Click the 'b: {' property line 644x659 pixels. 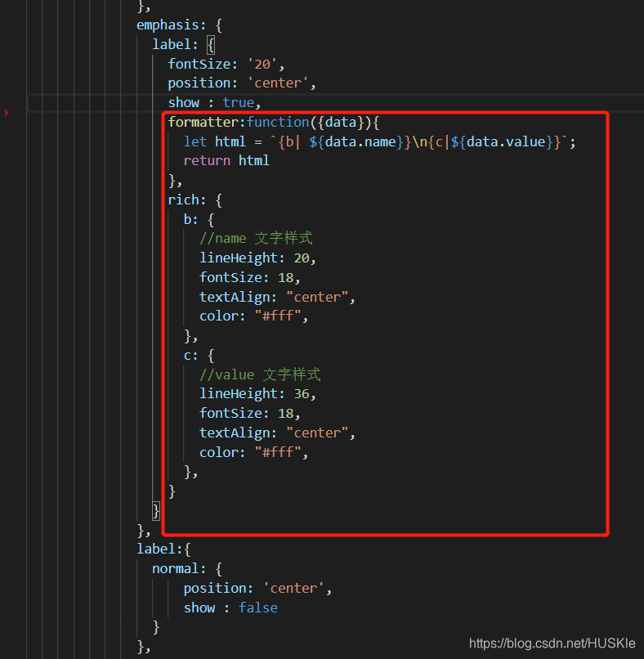(x=199, y=219)
